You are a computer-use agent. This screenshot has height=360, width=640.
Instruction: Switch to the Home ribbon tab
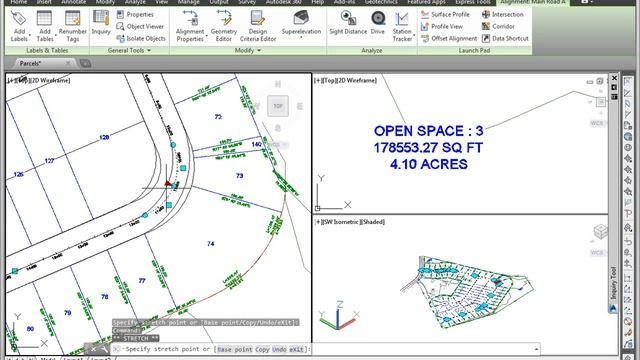(x=19, y=2)
